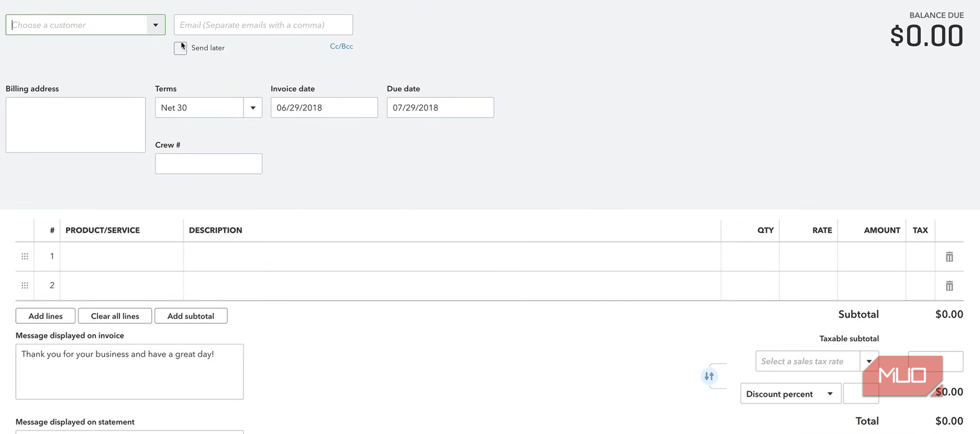The height and width of the screenshot is (434, 980).
Task: Edit the message displayed on invoice box
Action: point(129,372)
